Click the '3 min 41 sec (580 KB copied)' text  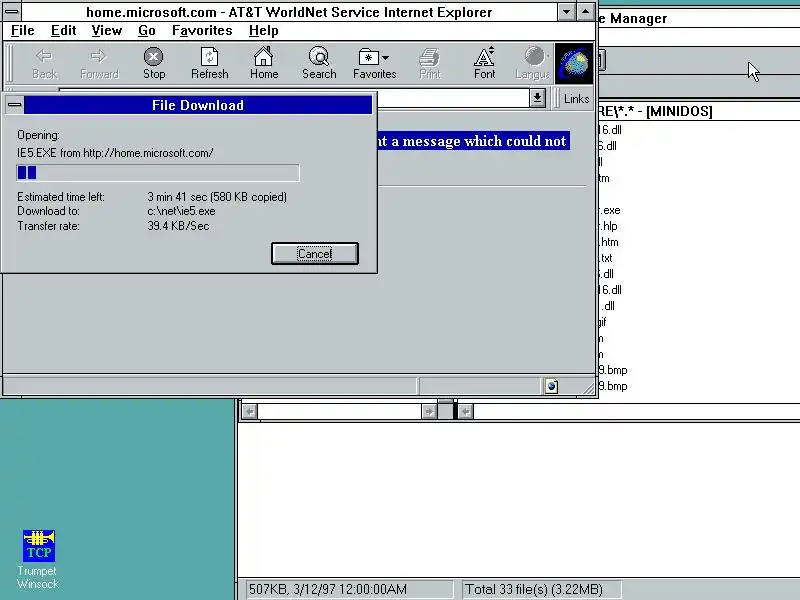tap(217, 197)
